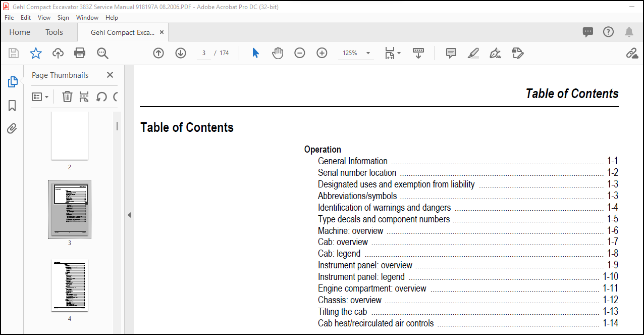
Task: Open the View menu
Action: [44, 17]
